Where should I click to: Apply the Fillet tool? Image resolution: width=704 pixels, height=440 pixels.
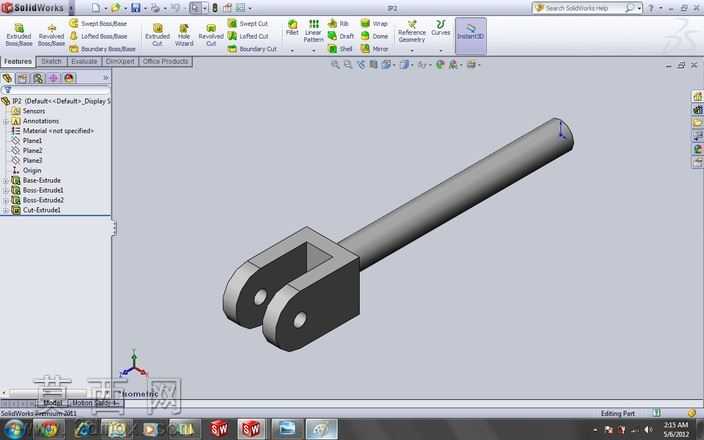[292, 27]
